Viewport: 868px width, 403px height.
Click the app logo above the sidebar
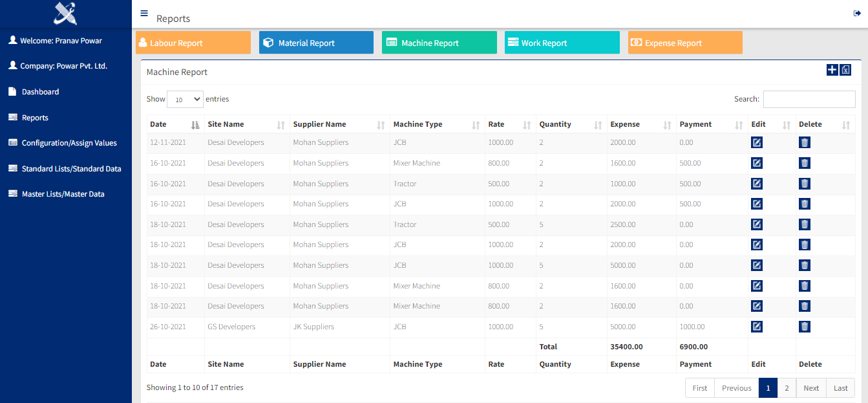click(65, 14)
